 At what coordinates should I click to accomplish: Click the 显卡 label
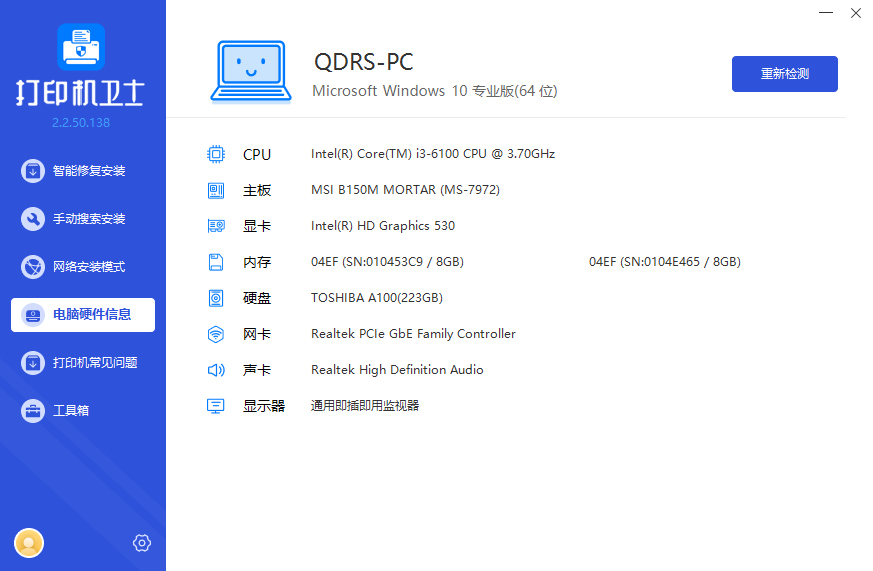(257, 226)
